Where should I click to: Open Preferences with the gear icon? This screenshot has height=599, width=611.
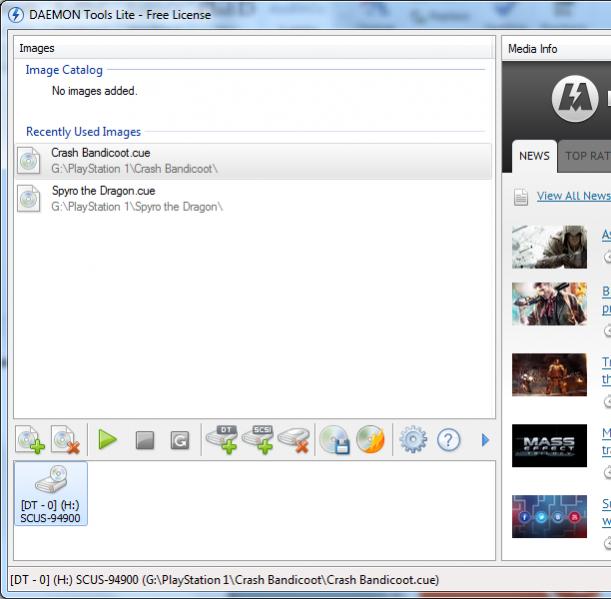[x=413, y=440]
